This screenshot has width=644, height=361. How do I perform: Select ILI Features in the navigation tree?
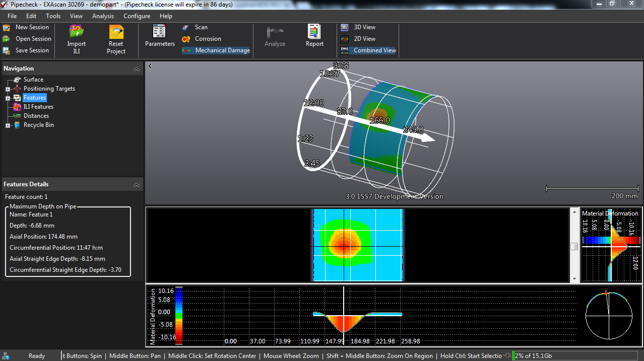point(38,107)
